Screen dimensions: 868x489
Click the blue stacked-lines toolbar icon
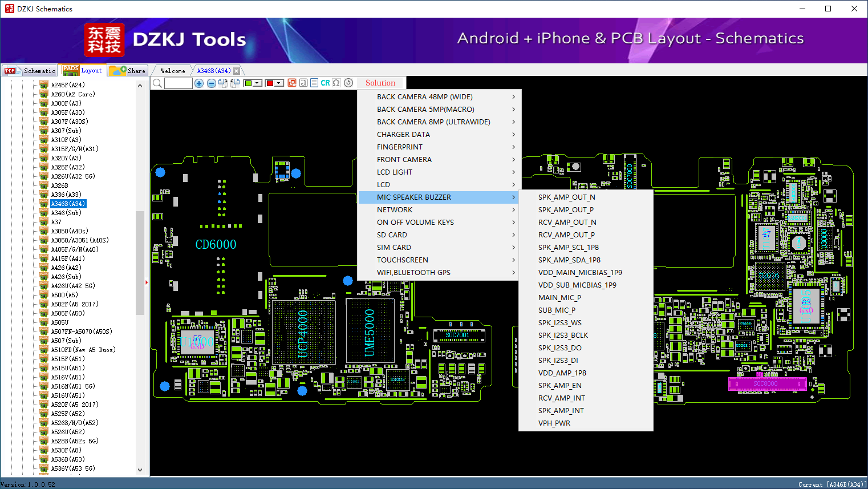(x=314, y=83)
